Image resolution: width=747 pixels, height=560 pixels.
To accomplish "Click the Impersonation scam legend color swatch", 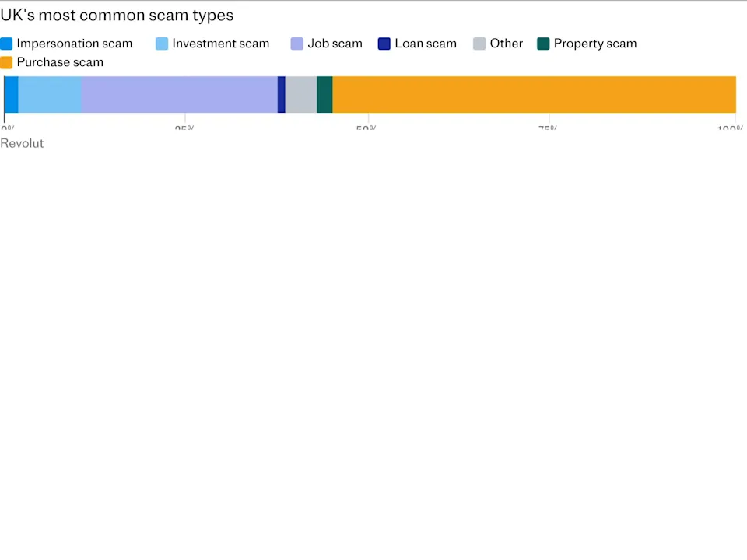I will click(7, 44).
